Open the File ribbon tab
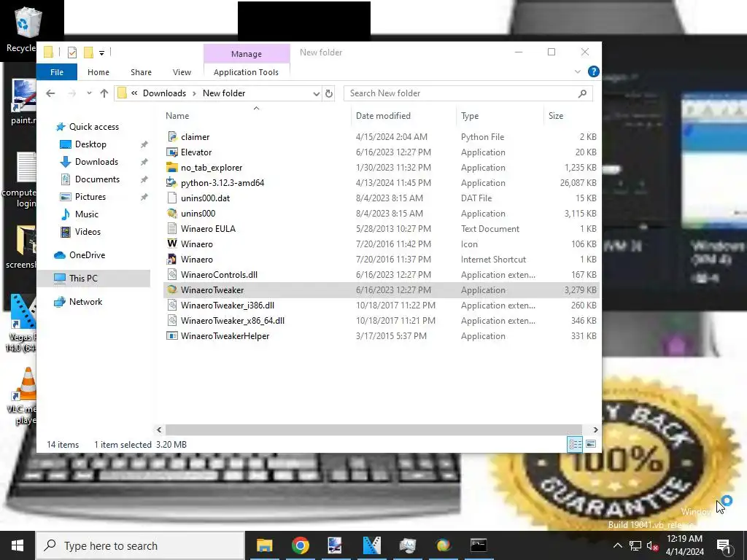 point(57,72)
